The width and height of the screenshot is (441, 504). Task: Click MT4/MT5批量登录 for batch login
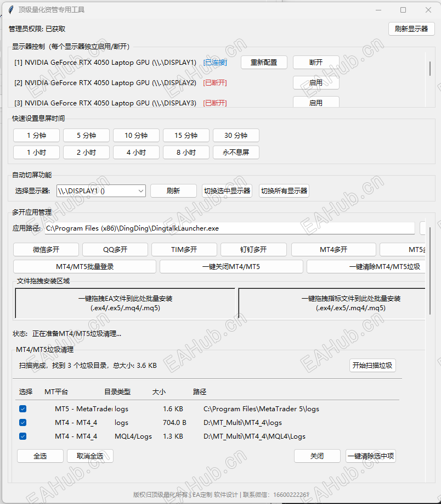pyautogui.click(x=84, y=266)
